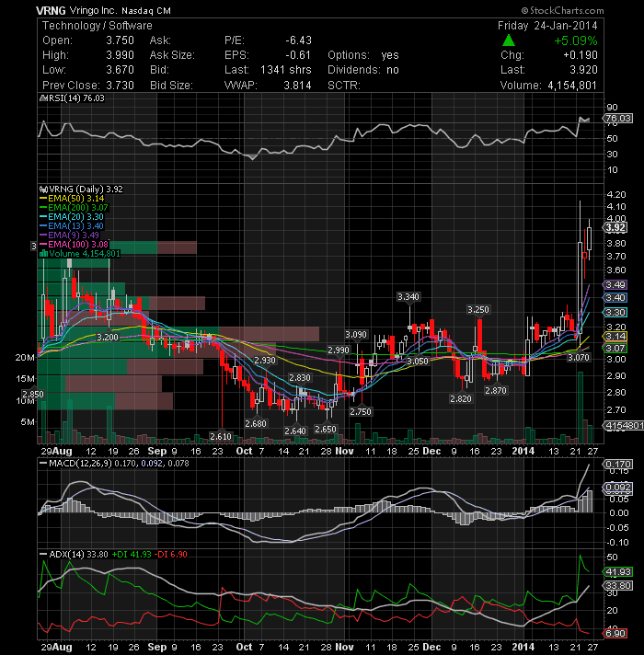Click the Prev Close value 3.730
Image resolution: width=644 pixels, height=655 pixels.
point(120,86)
